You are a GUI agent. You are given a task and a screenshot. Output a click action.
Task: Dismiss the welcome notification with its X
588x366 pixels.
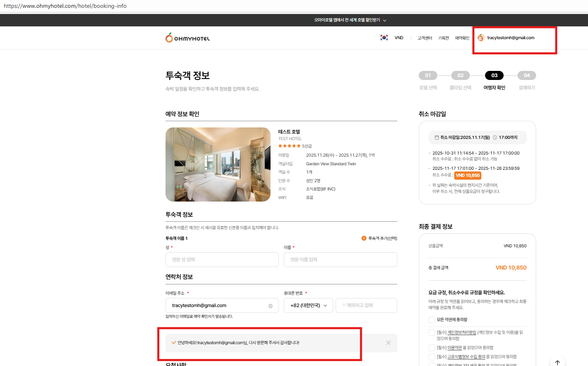click(388, 343)
